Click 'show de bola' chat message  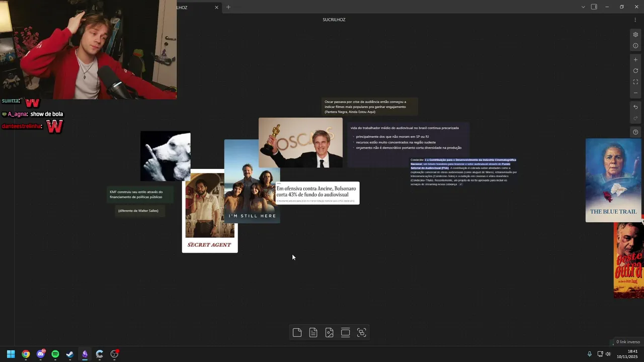[x=46, y=114]
